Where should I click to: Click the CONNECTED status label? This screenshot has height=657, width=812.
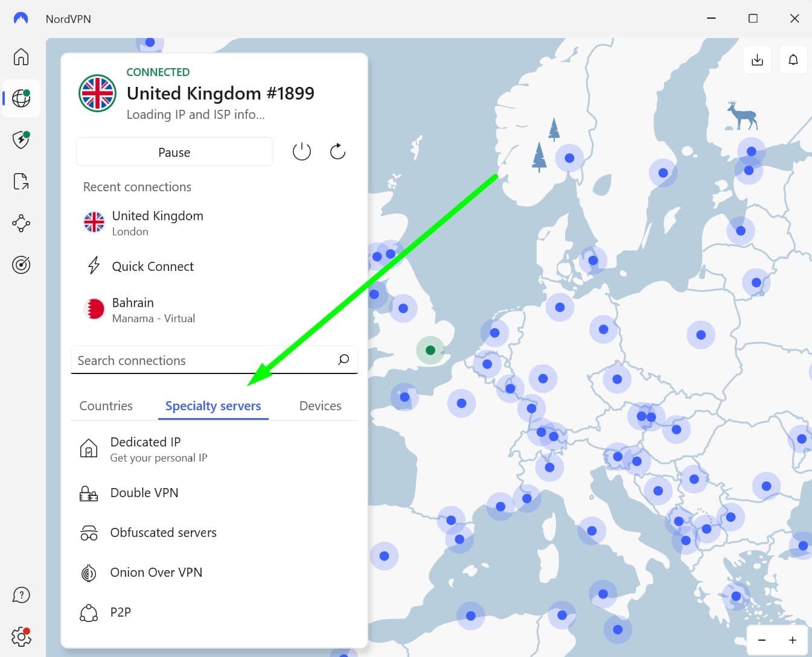coord(158,72)
